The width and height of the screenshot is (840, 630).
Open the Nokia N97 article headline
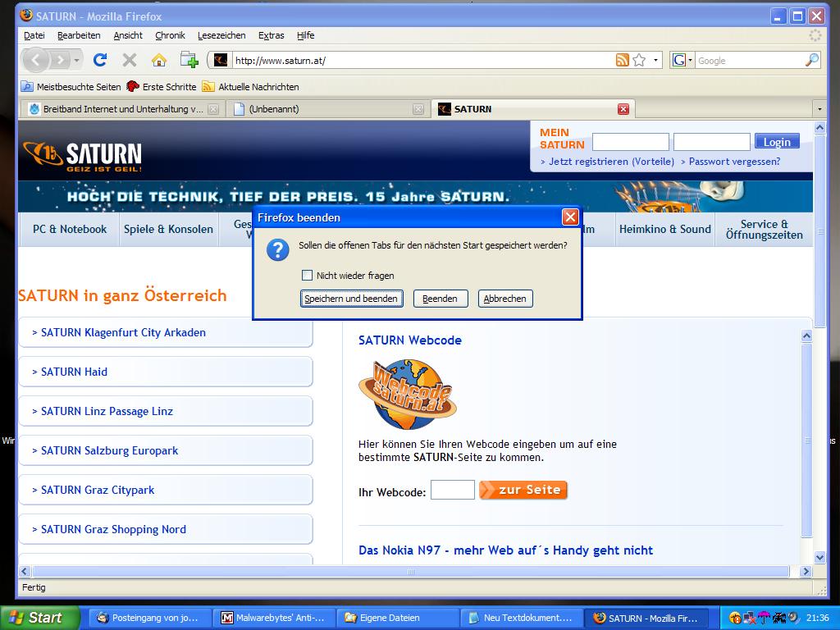click(505, 550)
